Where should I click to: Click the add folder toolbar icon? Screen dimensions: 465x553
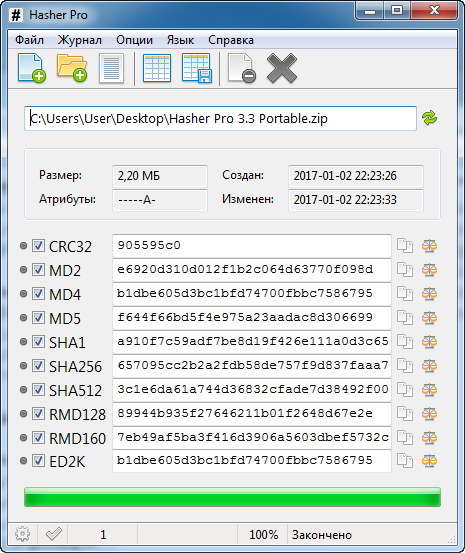pos(72,68)
